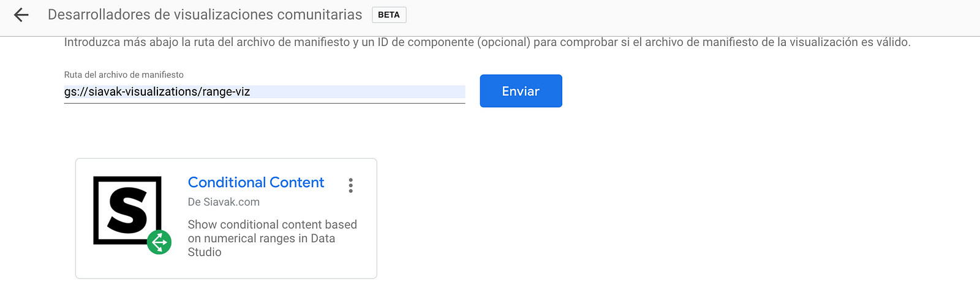Viewport: 980px width, 292px height.
Task: Go back using the left arrow icon
Action: (x=21, y=15)
